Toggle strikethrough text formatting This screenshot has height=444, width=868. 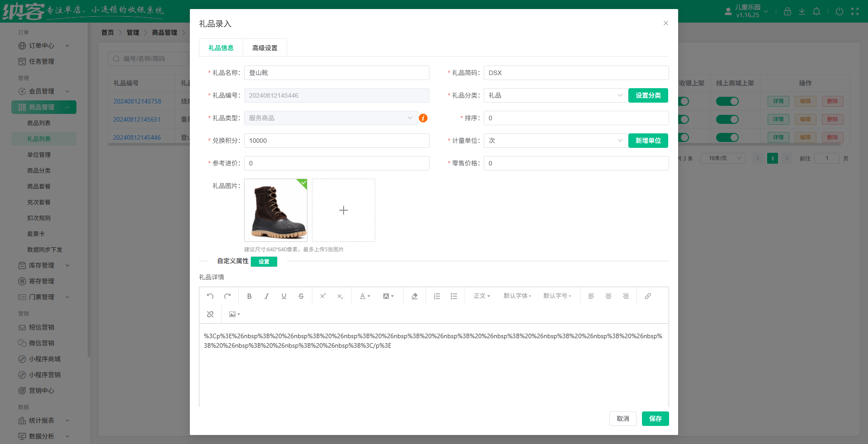click(301, 296)
